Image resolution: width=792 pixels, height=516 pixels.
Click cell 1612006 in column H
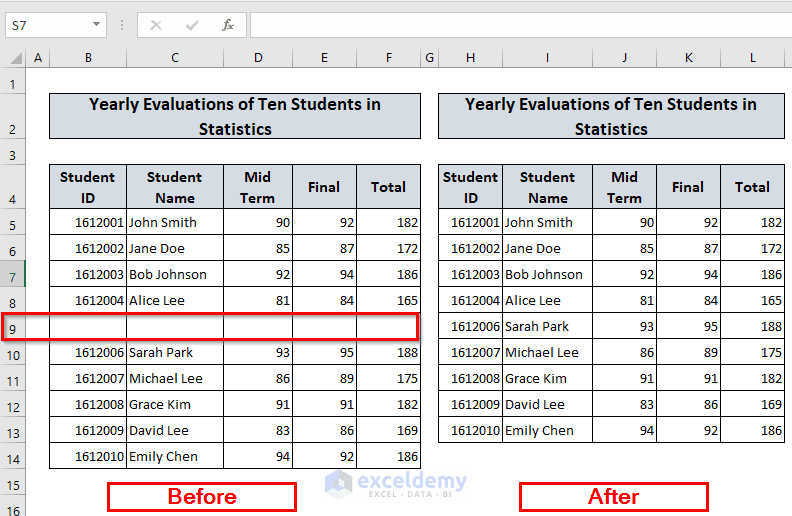pyautogui.click(x=470, y=326)
